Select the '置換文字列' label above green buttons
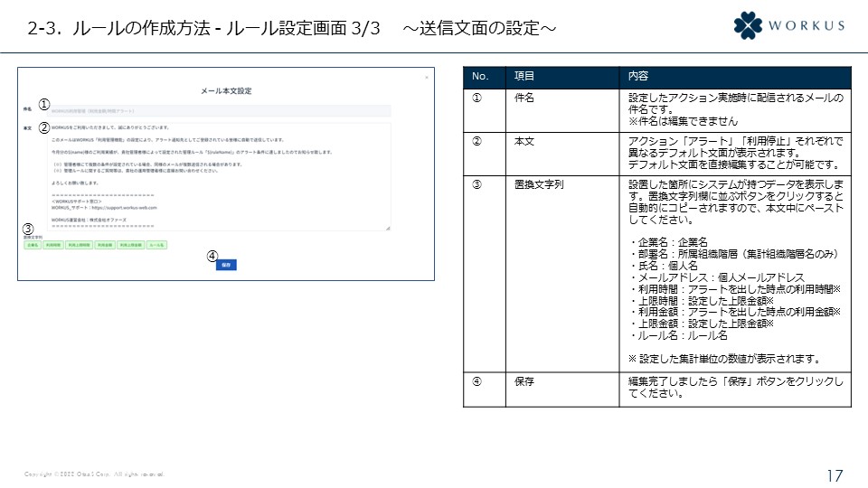868x488 pixels. coord(33,238)
